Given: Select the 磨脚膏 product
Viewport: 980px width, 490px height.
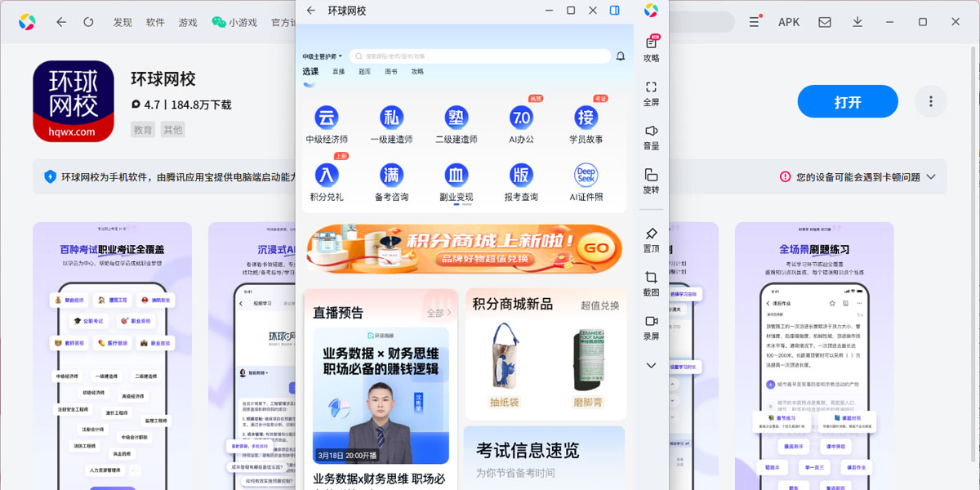Looking at the screenshot, I should (588, 365).
